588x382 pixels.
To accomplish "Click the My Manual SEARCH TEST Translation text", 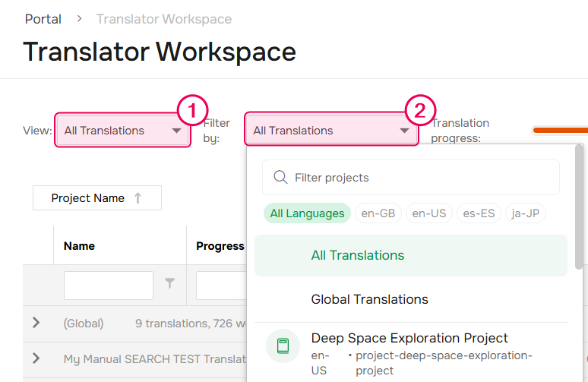I will tap(155, 358).
